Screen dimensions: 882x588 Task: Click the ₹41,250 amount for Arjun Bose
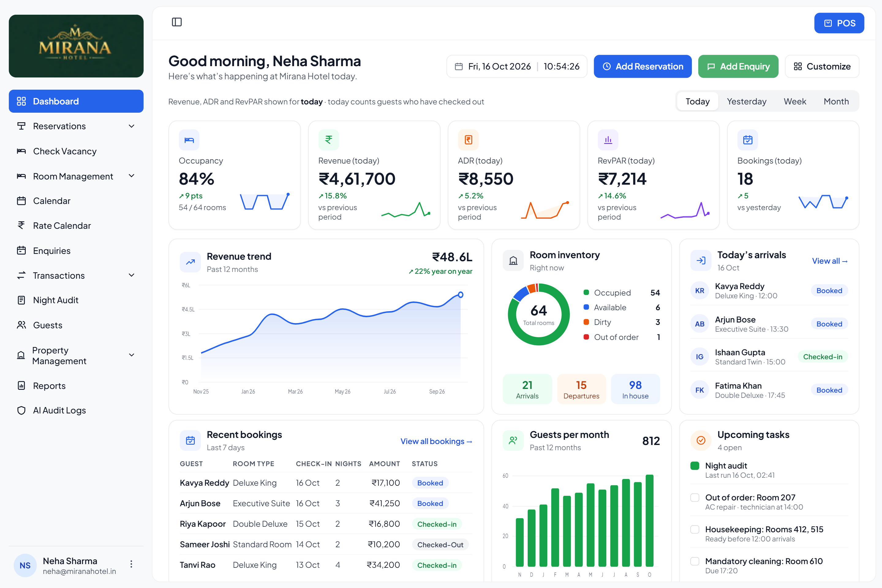point(385,503)
